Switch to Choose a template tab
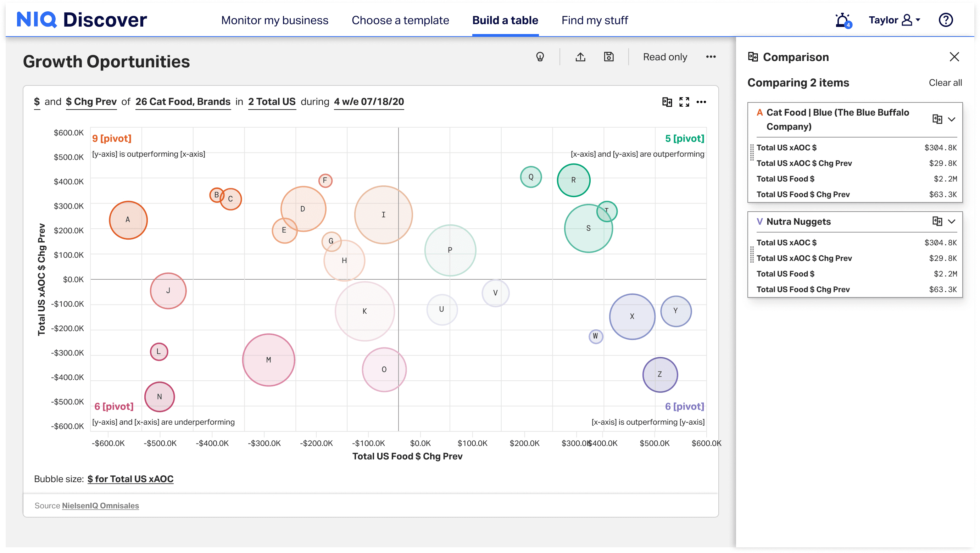The height and width of the screenshot is (553, 980). 400,20
